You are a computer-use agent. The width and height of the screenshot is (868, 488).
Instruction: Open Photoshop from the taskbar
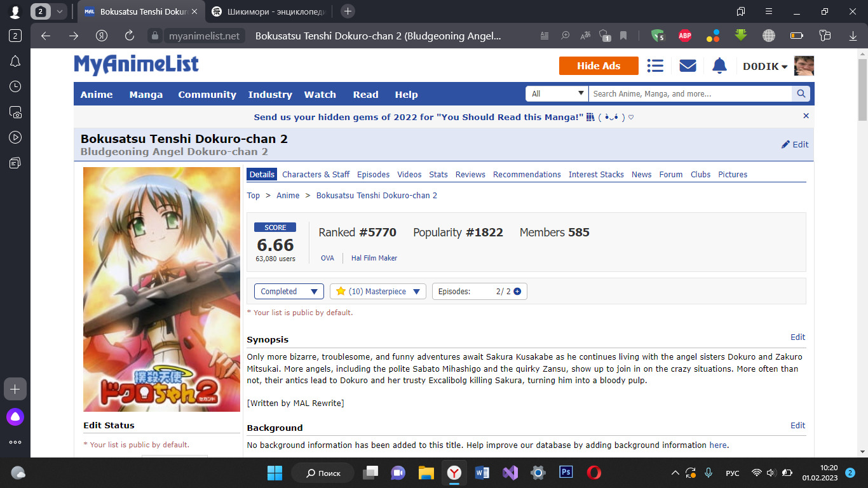pyautogui.click(x=566, y=472)
